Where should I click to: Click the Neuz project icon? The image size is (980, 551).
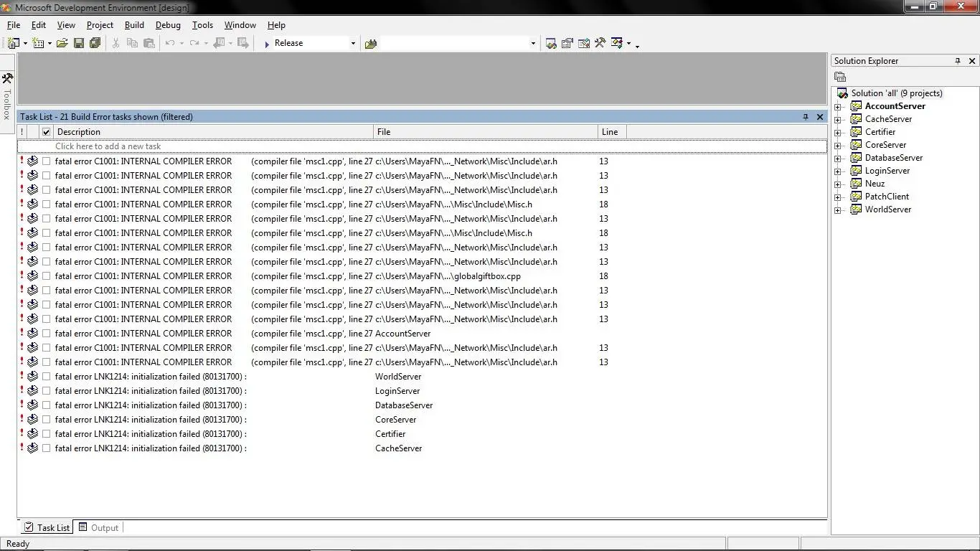click(856, 184)
